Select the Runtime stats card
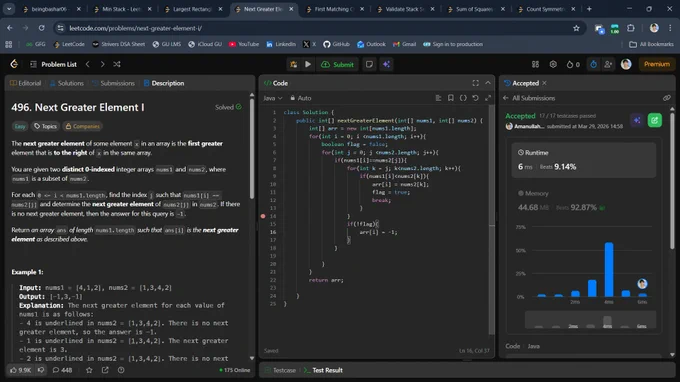 click(584, 160)
